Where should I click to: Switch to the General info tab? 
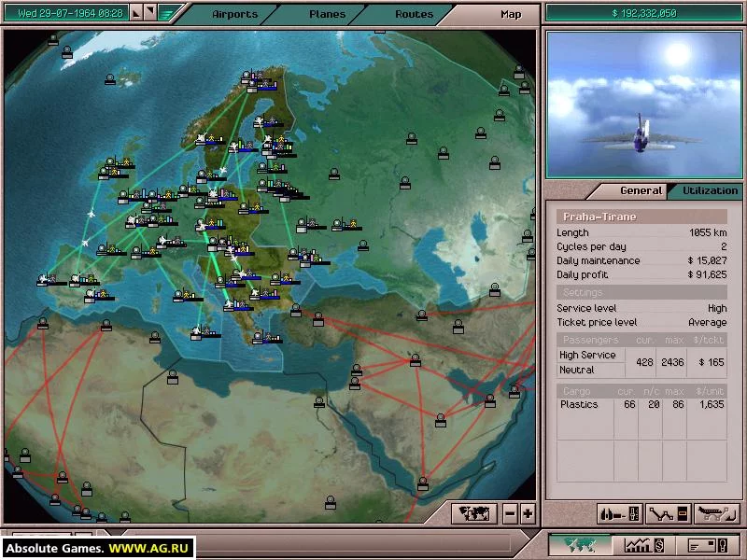pyautogui.click(x=641, y=190)
